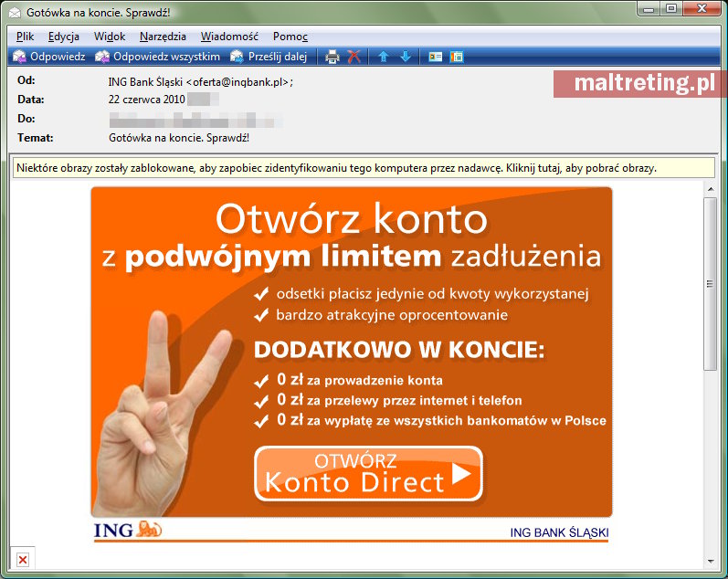This screenshot has width=728, height=579.
Task: Click Odpowiedz wszystkim reply-all button
Action: [157, 57]
